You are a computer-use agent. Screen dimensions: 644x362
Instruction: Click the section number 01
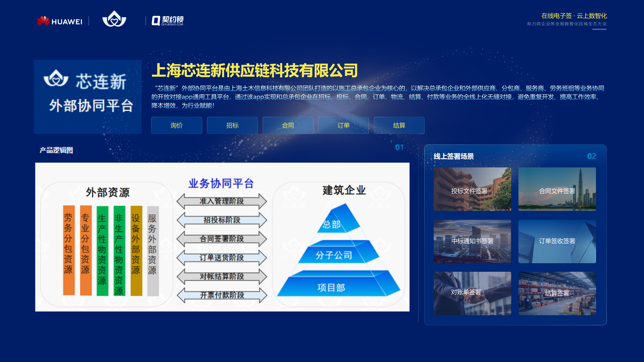399,147
